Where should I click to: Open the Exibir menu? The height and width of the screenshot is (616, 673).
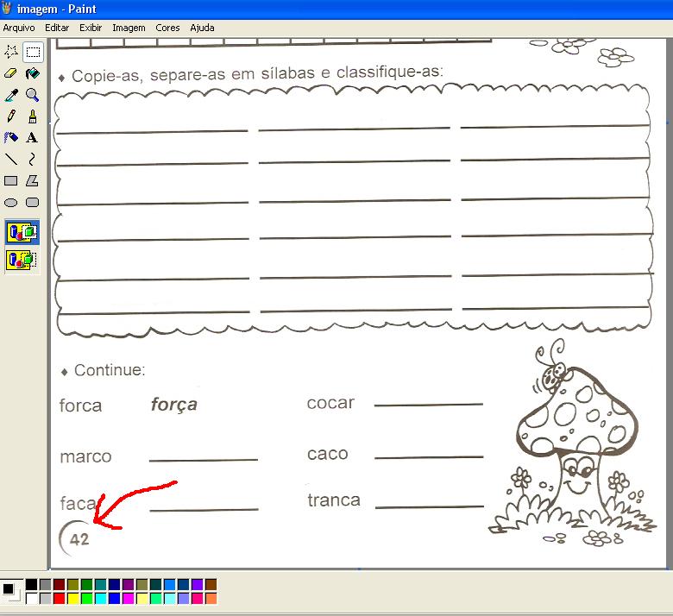point(91,28)
